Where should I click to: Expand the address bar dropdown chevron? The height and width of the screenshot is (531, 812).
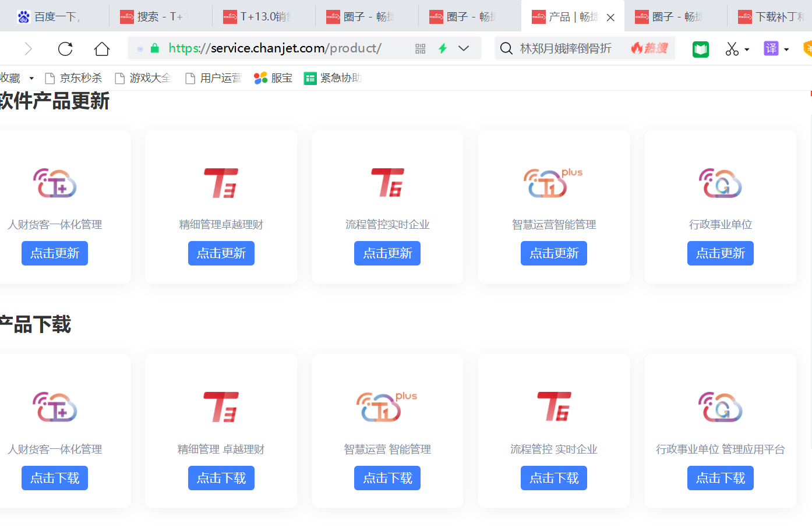(x=464, y=48)
